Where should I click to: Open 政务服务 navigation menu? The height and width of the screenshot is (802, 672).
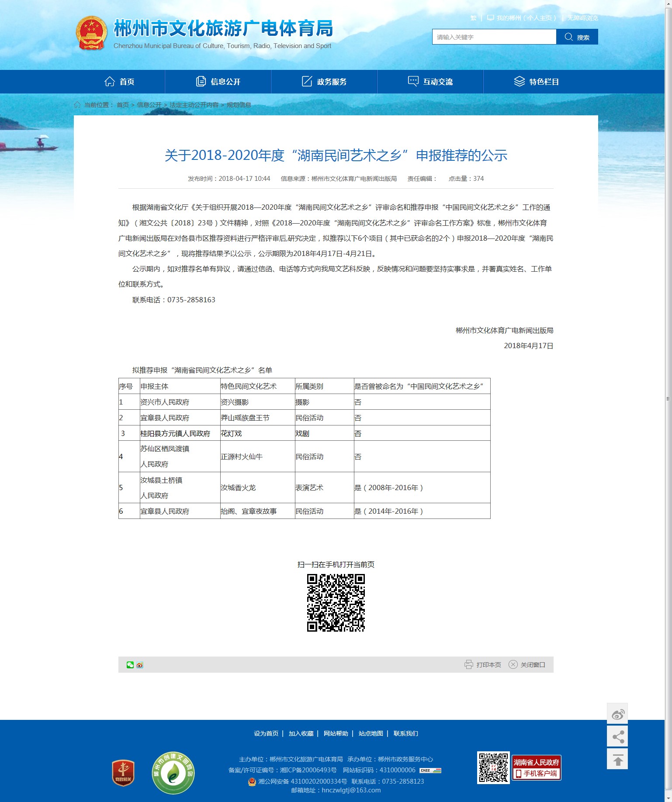324,82
